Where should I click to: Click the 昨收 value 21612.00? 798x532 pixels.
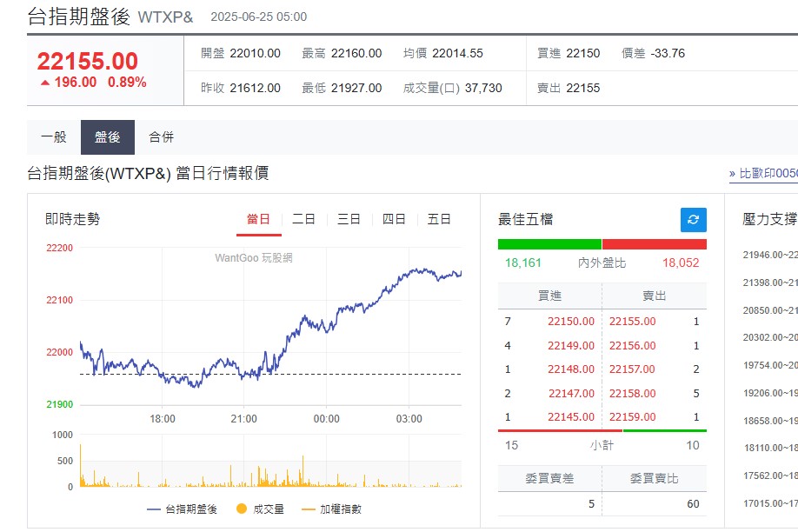255,88
